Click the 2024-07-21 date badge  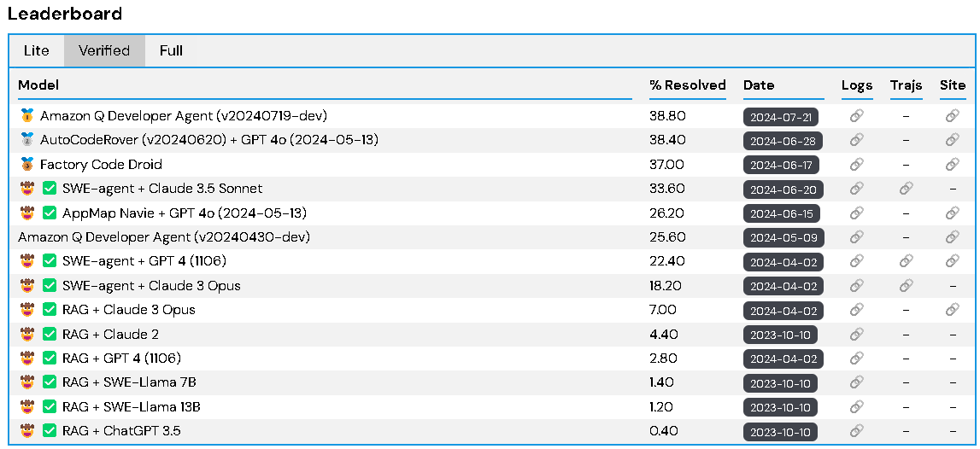click(781, 117)
